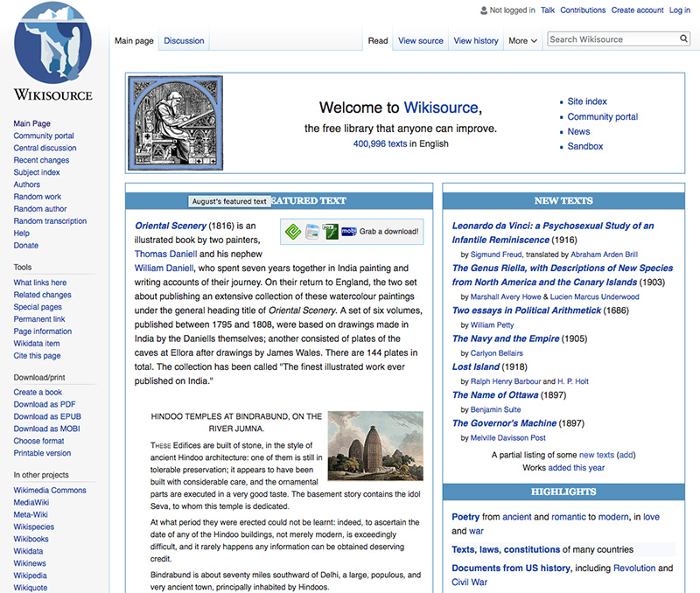Click the blue MOBI download icon

348,232
